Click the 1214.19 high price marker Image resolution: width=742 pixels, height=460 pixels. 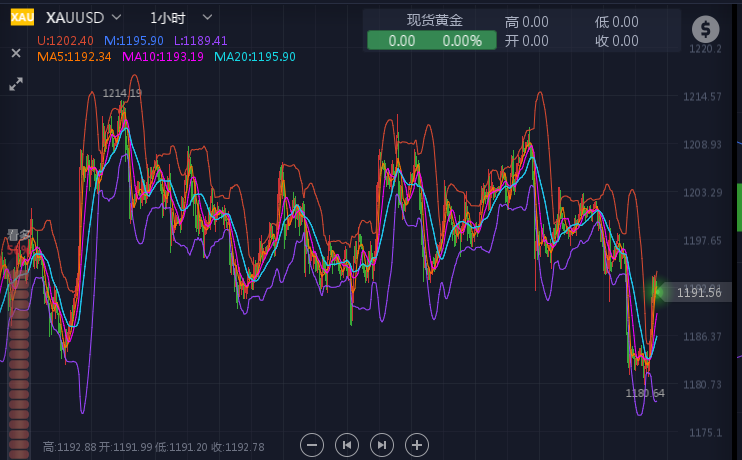(122, 93)
